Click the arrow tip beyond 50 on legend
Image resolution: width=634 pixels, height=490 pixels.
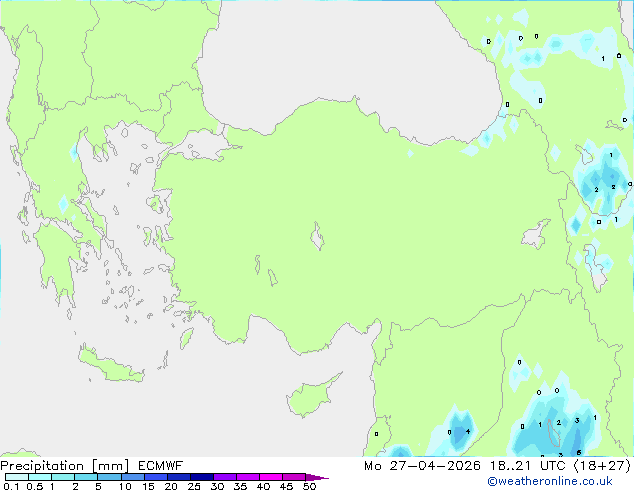coord(317,477)
